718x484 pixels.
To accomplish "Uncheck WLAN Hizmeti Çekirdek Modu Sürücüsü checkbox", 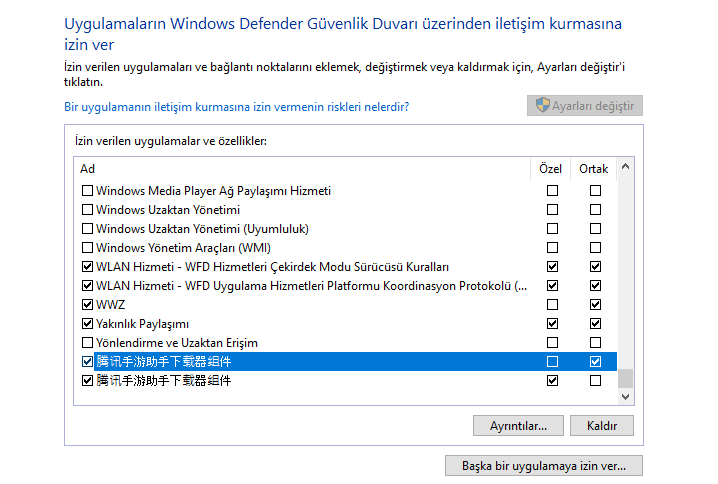I will [x=87, y=266].
